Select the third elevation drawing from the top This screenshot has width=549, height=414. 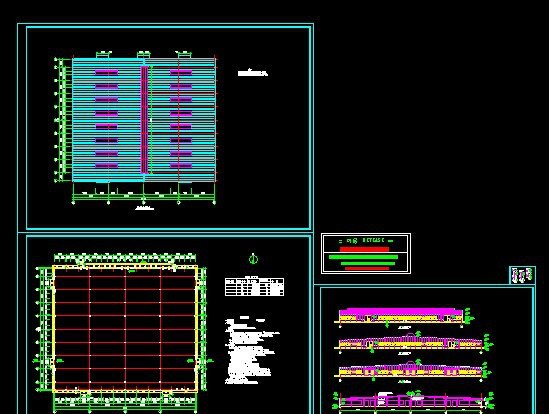point(412,371)
